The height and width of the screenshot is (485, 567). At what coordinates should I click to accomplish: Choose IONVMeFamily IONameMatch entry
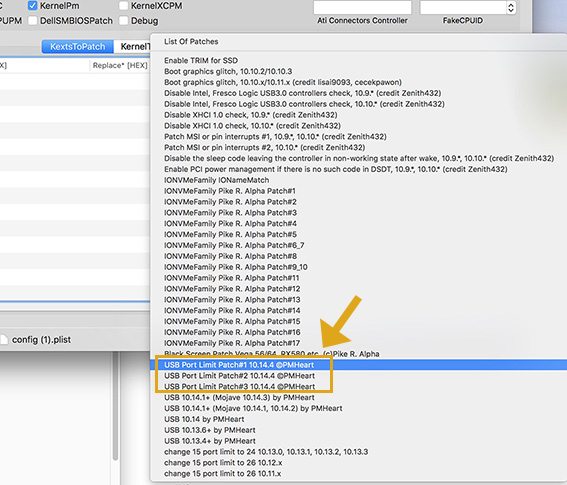[x=359, y=180]
